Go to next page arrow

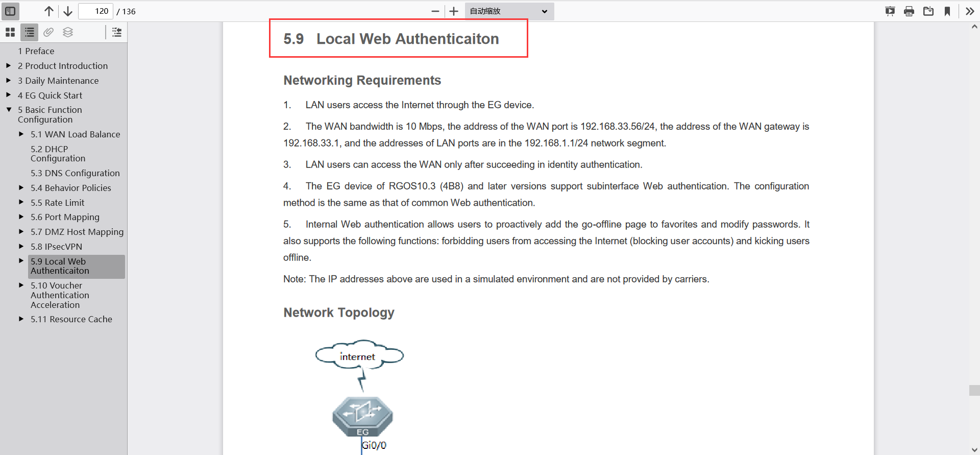point(68,11)
